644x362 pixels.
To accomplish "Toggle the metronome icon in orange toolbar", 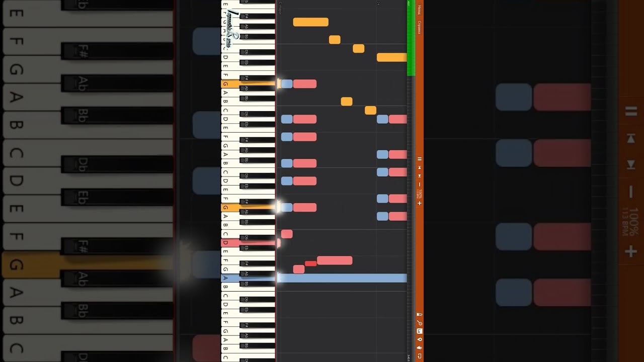I will pos(420,315).
